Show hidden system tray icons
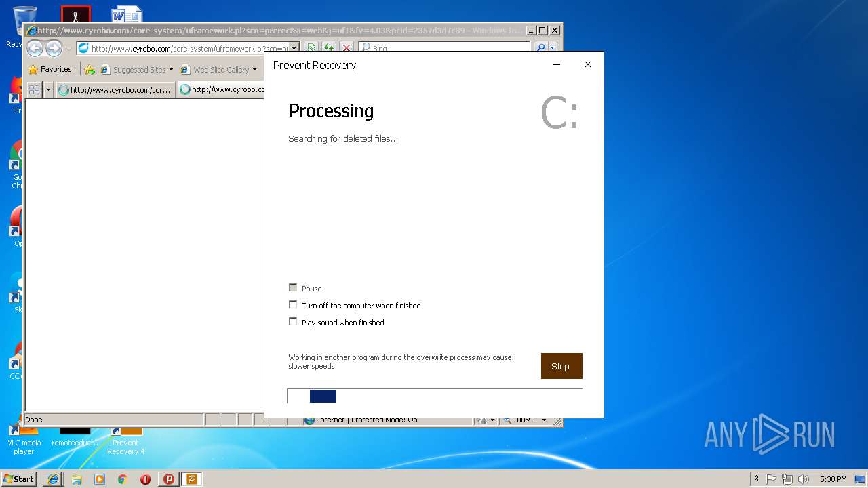The image size is (868, 488). 757,479
